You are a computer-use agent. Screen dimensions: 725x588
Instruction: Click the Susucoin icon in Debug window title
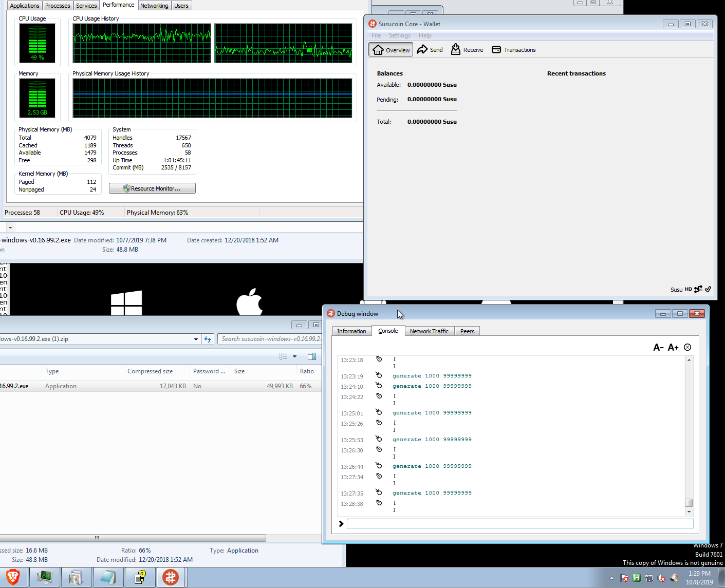[x=331, y=313]
